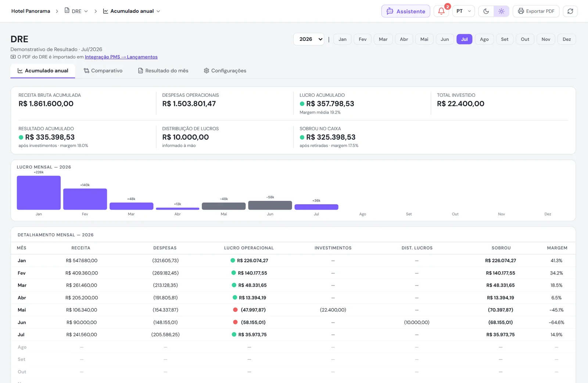588x383 pixels.
Task: Click the import icon before PDF note
Action: (x=13, y=57)
